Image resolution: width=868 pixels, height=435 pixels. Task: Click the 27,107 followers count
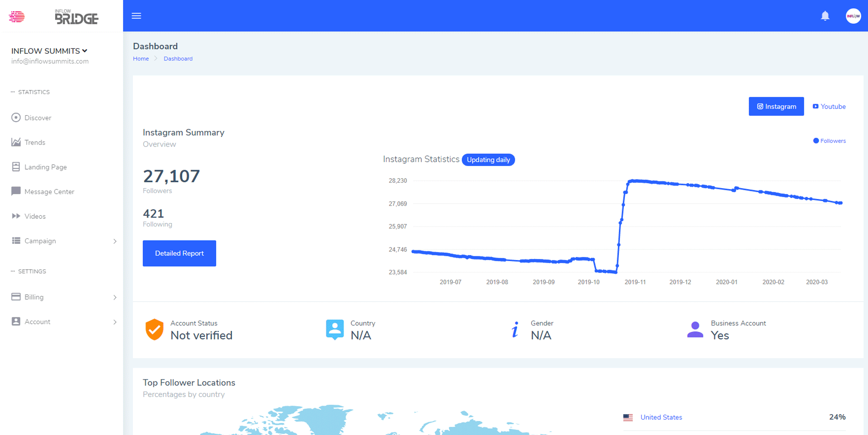point(171,176)
